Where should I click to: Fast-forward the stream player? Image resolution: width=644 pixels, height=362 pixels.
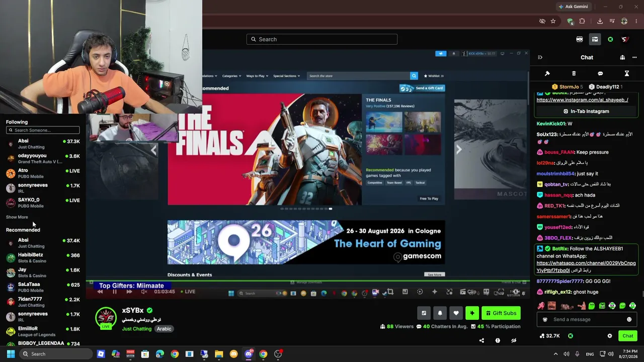[x=129, y=292]
